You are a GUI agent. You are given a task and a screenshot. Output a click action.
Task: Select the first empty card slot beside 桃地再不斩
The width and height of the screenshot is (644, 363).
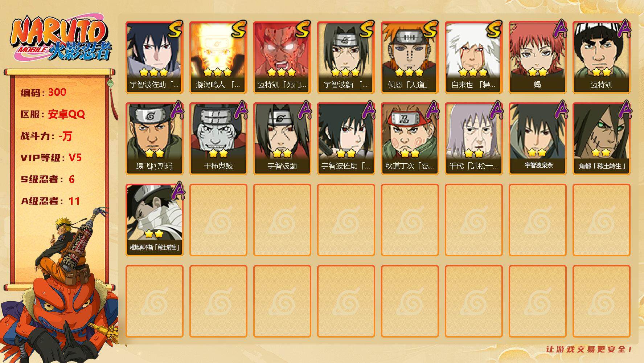(x=218, y=220)
